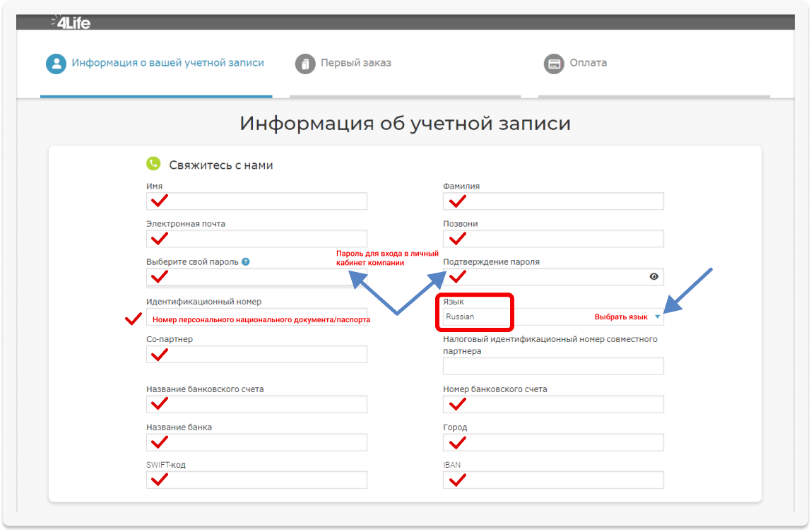The image size is (811, 532).
Task: Expand the language dropdown arrow
Action: tap(657, 317)
